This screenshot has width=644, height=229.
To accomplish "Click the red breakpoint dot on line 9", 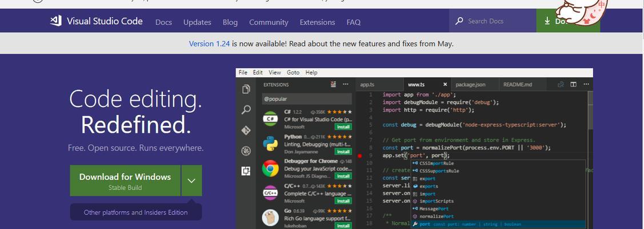I will coord(360,156).
